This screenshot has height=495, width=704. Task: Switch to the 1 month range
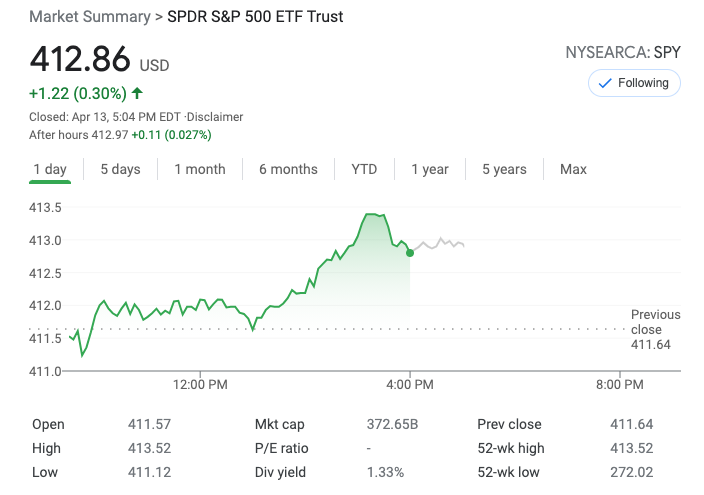pos(199,169)
